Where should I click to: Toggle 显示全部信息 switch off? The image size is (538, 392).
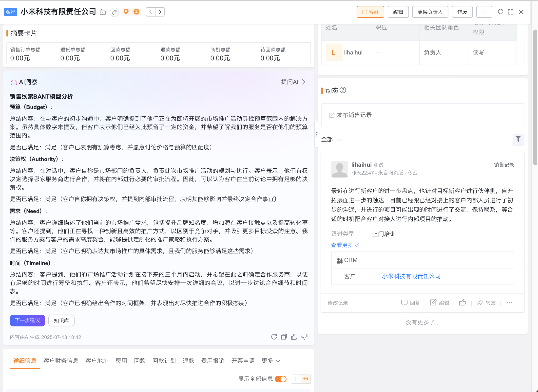(281, 379)
